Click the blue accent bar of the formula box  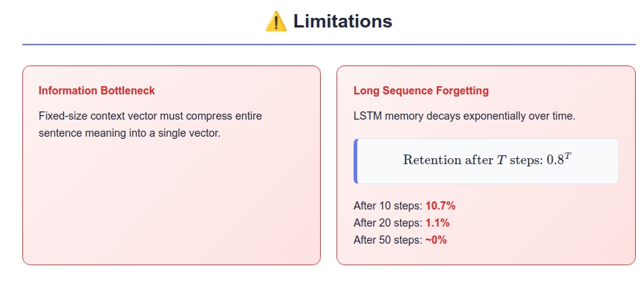[356, 161]
